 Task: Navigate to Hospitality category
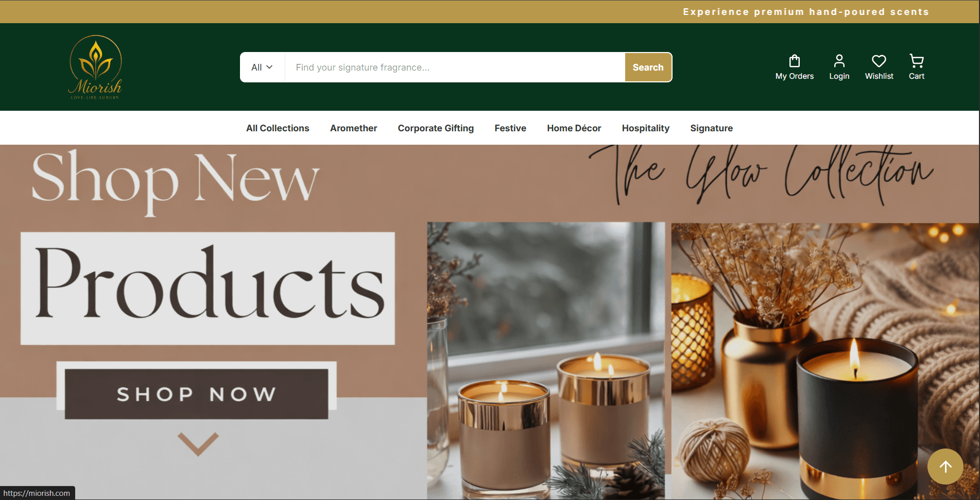[646, 128]
